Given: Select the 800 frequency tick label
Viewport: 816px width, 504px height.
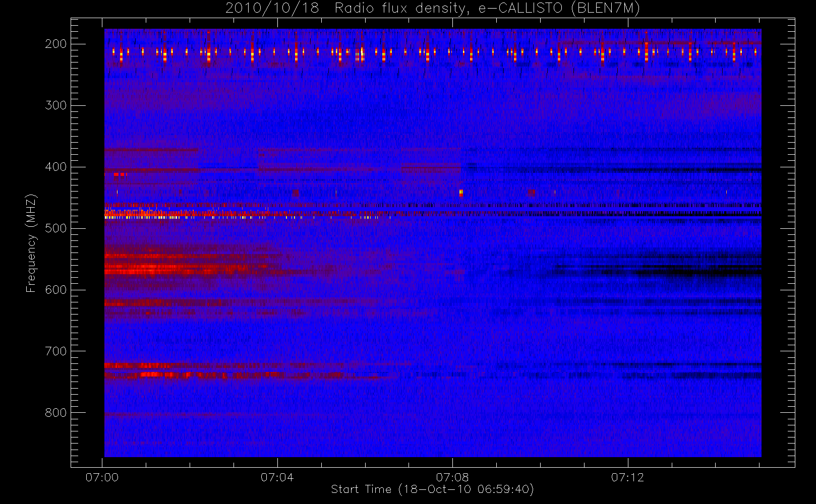Looking at the screenshot, I should (55, 413).
